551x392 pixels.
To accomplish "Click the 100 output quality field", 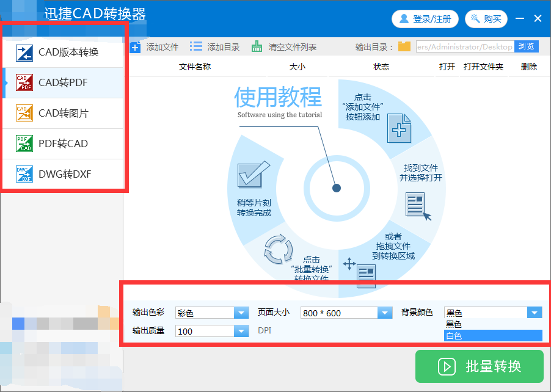I will (x=205, y=331).
